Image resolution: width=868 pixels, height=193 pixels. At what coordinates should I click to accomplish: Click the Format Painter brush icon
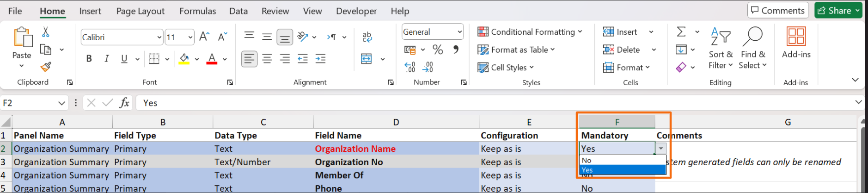(46, 67)
